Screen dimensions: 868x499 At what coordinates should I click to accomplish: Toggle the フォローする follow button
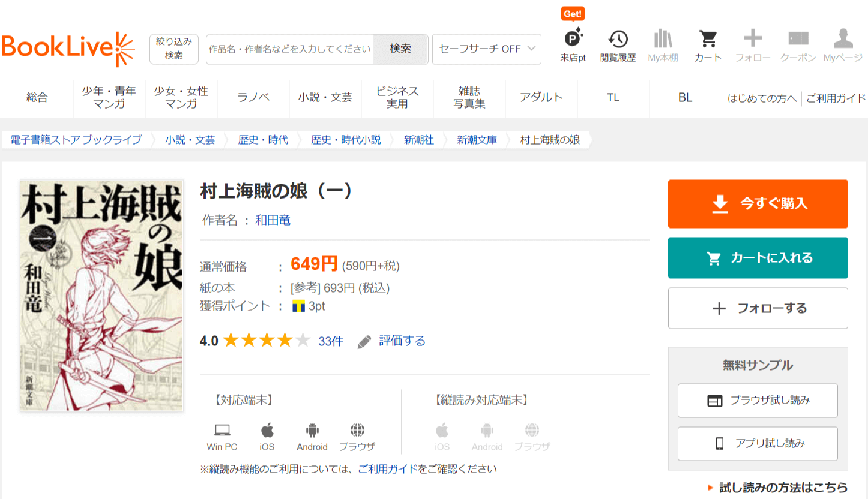(758, 308)
